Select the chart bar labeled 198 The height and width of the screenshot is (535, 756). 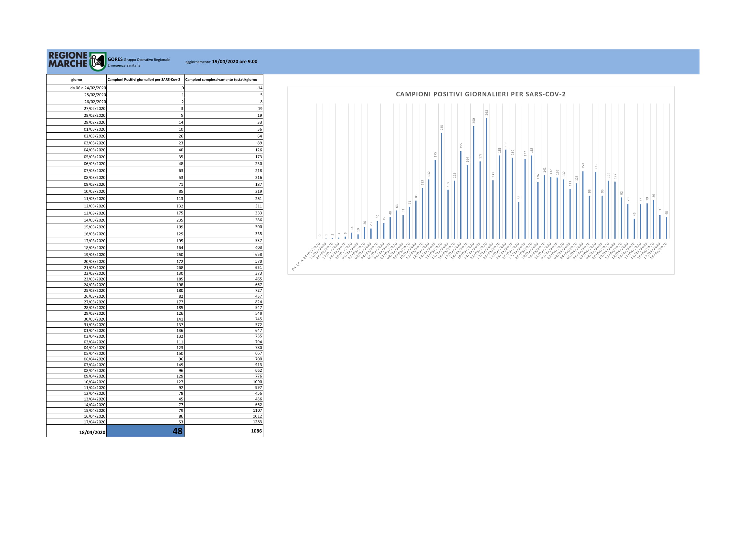pyautogui.click(x=506, y=194)
